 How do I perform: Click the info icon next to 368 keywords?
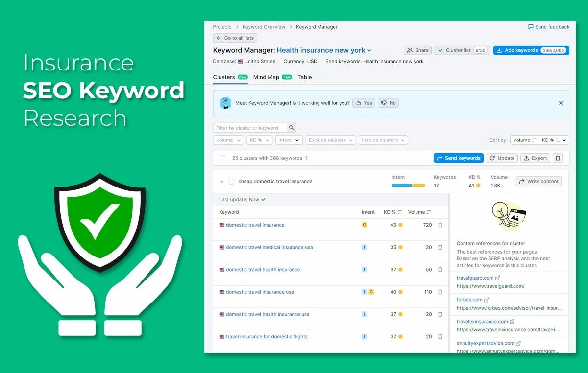(306, 158)
